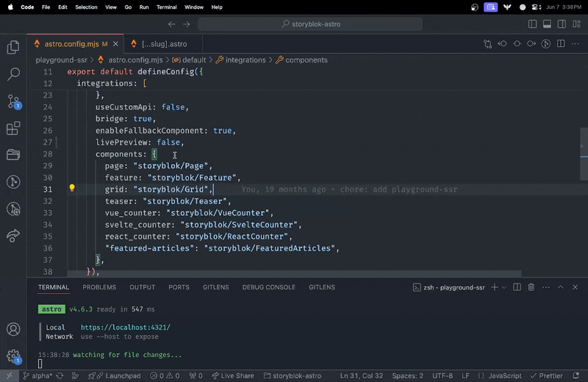This screenshot has height=382, width=588.
Task: Click the JavaScript language mode selector
Action: 505,375
